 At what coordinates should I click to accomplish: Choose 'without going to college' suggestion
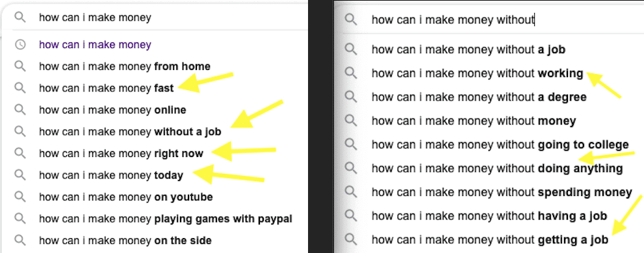[500, 144]
